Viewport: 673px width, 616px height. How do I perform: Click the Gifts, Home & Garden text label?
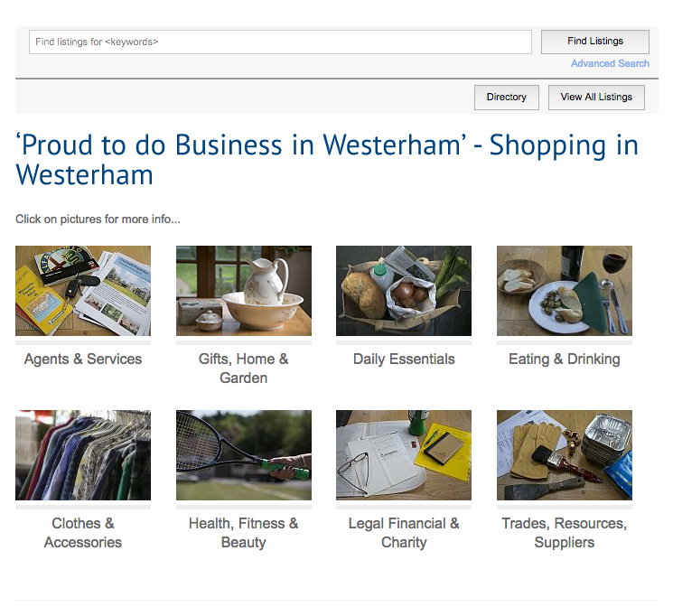pos(243,369)
